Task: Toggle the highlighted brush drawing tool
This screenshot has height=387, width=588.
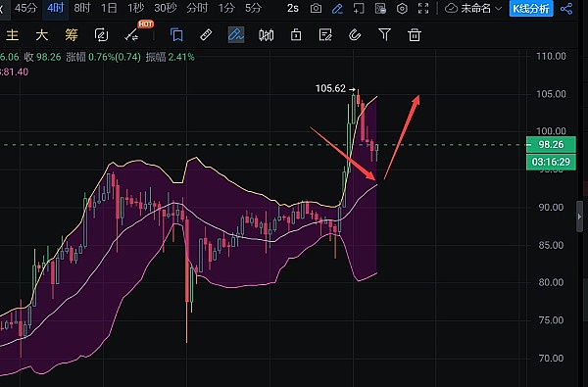Action: pyautogui.click(x=236, y=35)
